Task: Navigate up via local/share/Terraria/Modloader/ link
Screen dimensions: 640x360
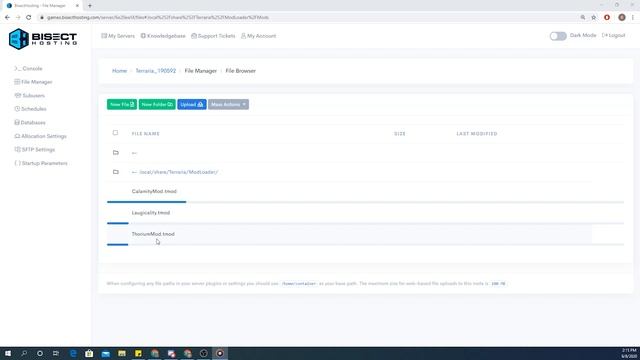Action: 179,172
